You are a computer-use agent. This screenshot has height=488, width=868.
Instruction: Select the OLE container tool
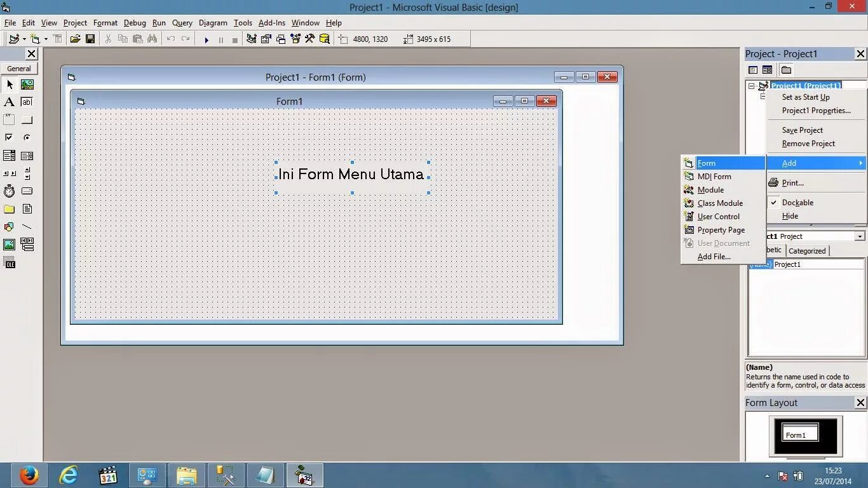point(10,262)
